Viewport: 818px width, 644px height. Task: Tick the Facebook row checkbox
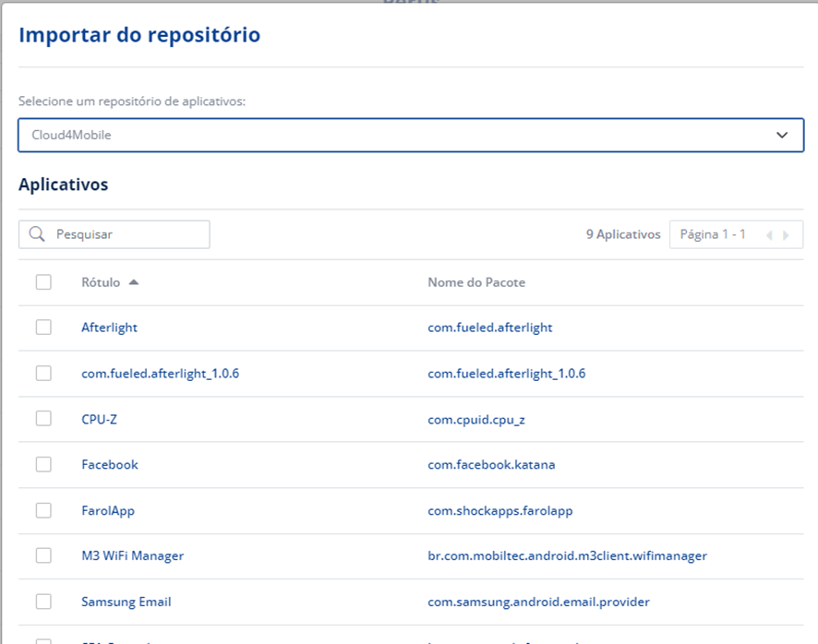click(43, 465)
